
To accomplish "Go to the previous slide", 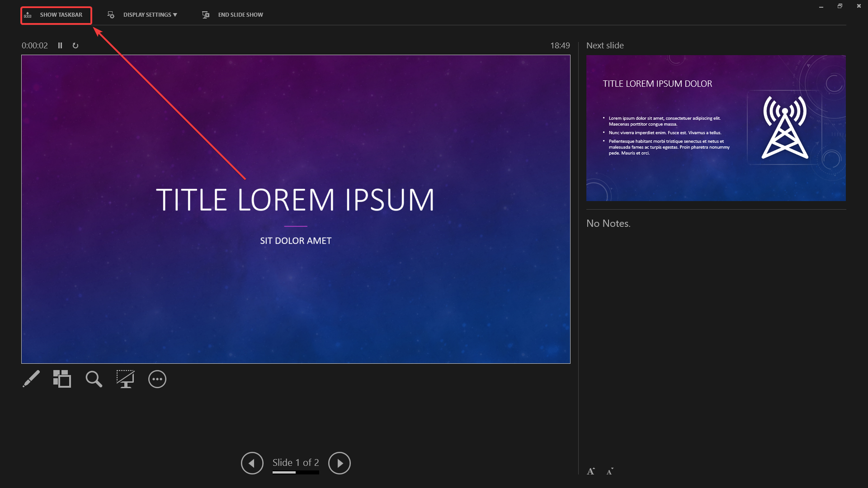I will click(252, 463).
